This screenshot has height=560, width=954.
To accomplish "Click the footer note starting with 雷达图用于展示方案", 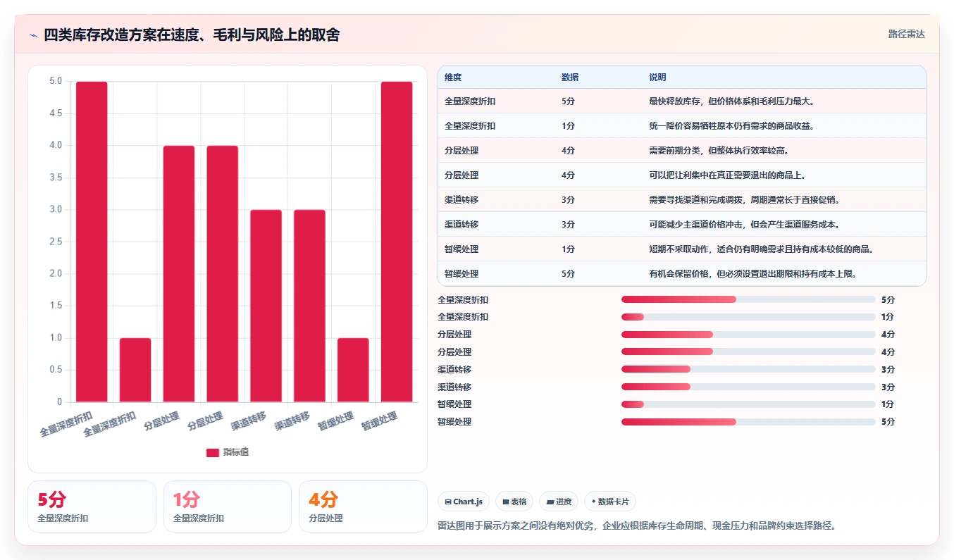I will tap(637, 525).
